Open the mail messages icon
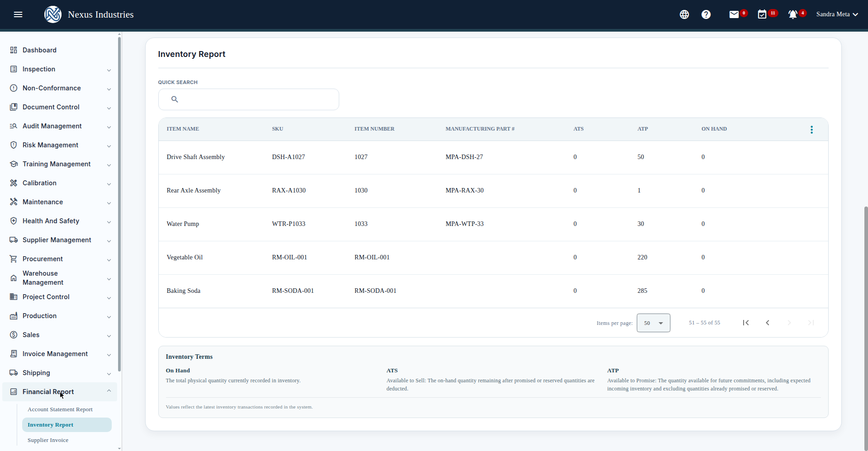Screen dimensions: 868x451 tap(734, 14)
